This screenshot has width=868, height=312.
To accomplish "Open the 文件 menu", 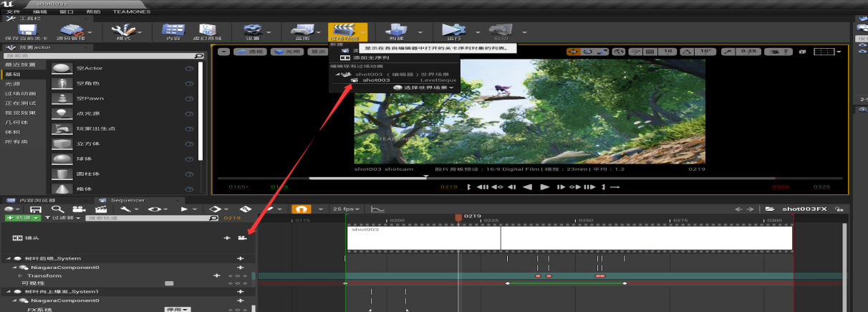I will (13, 12).
